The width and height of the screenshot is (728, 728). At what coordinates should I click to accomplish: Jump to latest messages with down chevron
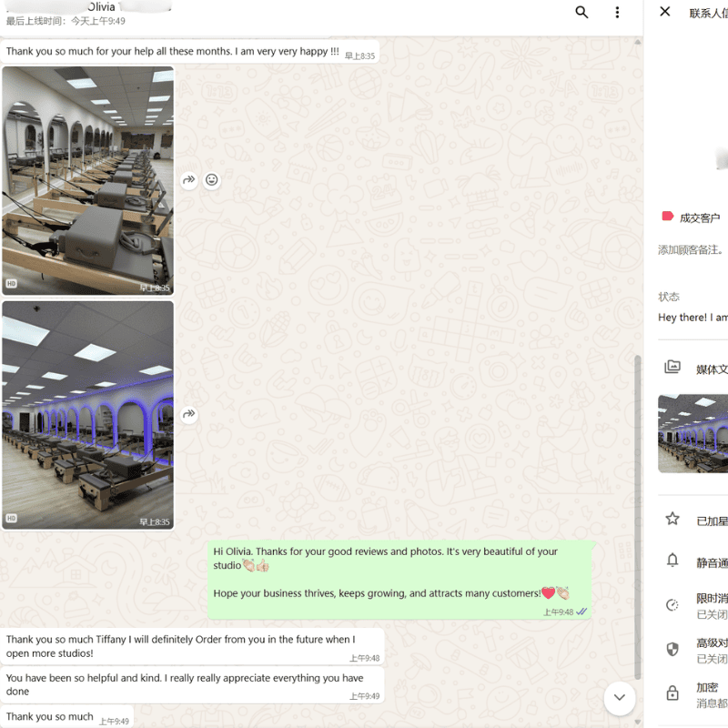click(619, 698)
